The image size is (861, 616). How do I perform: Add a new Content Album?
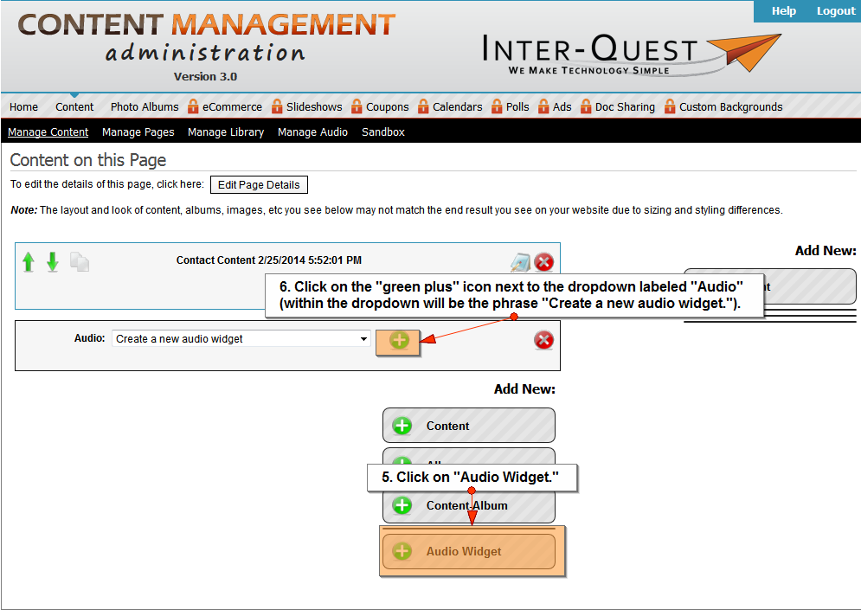click(x=468, y=505)
